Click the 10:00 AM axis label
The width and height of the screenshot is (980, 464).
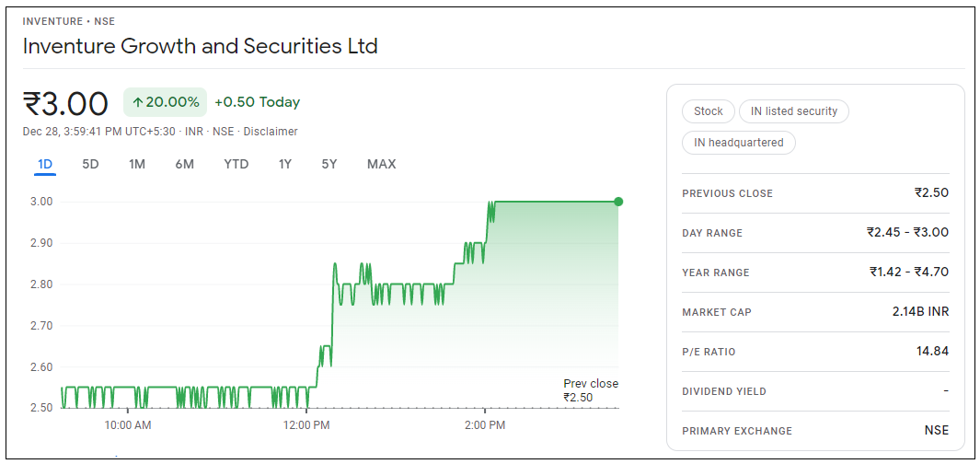click(x=128, y=426)
